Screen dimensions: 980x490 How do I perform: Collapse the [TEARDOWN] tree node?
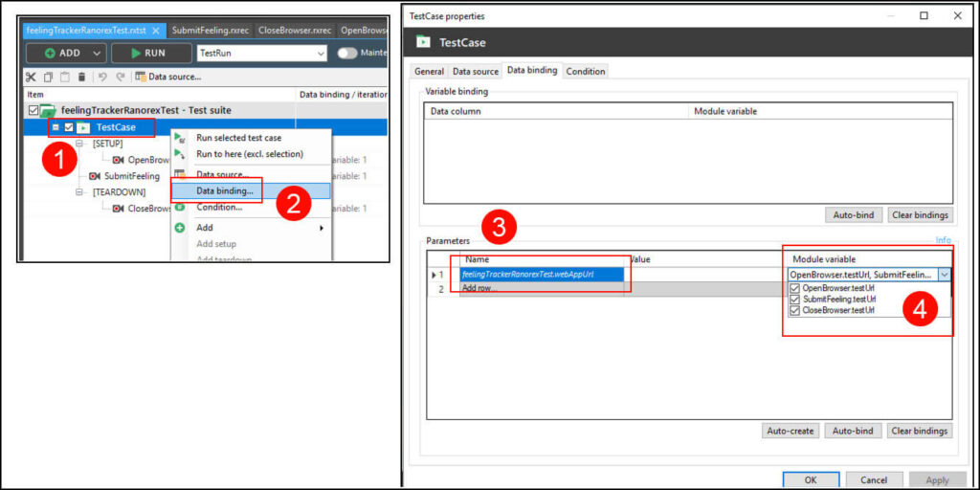coord(79,192)
